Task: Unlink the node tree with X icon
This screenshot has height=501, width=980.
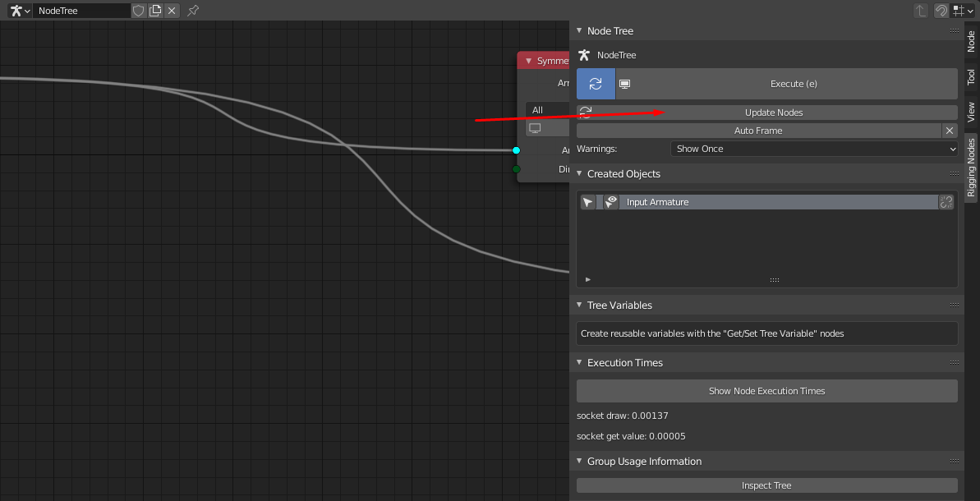Action: [172, 11]
